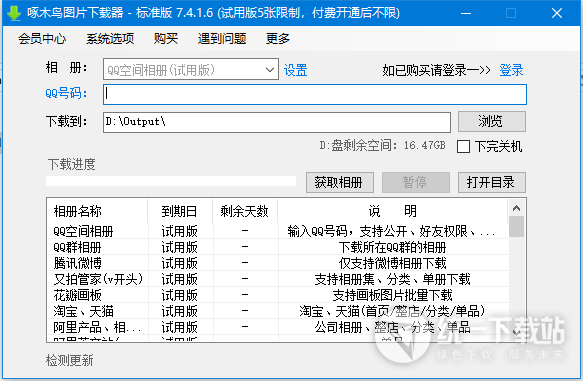Click the 设置 link next to album dropdown

pyautogui.click(x=296, y=70)
